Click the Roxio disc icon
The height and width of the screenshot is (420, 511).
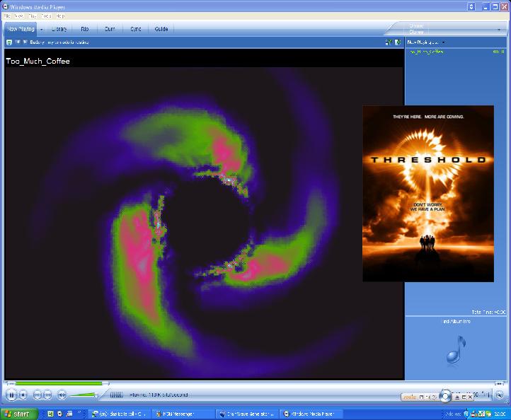tap(445, 395)
